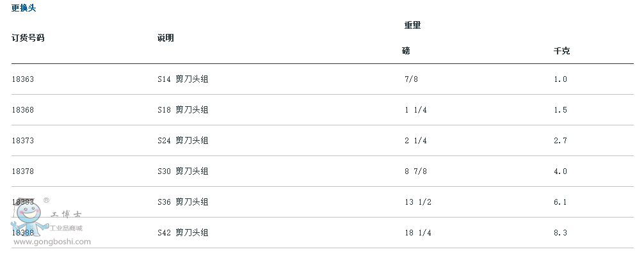Image resolution: width=644 pixels, height=254 pixels.
Task: Click the 13 1/2 pound value
Action: pos(418,202)
